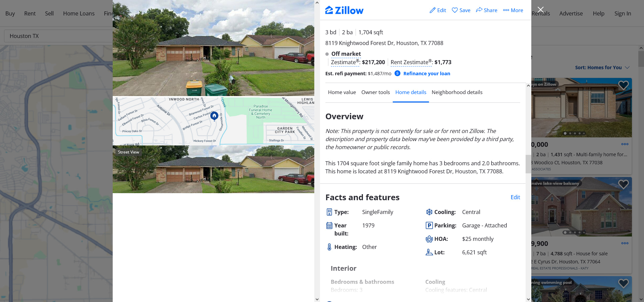
Task: Click the Zillow logo in panel header
Action: pos(344,10)
